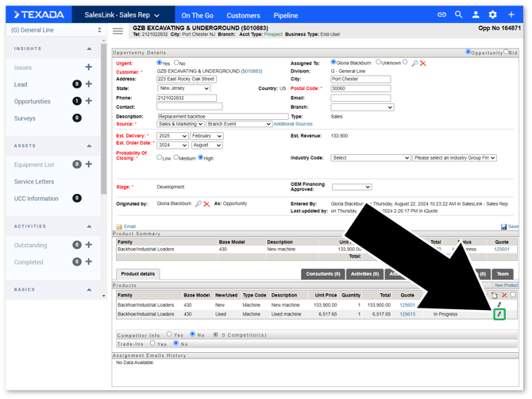Click the Additional Sources link
Image resolution: width=532 pixels, height=399 pixels.
coord(293,124)
